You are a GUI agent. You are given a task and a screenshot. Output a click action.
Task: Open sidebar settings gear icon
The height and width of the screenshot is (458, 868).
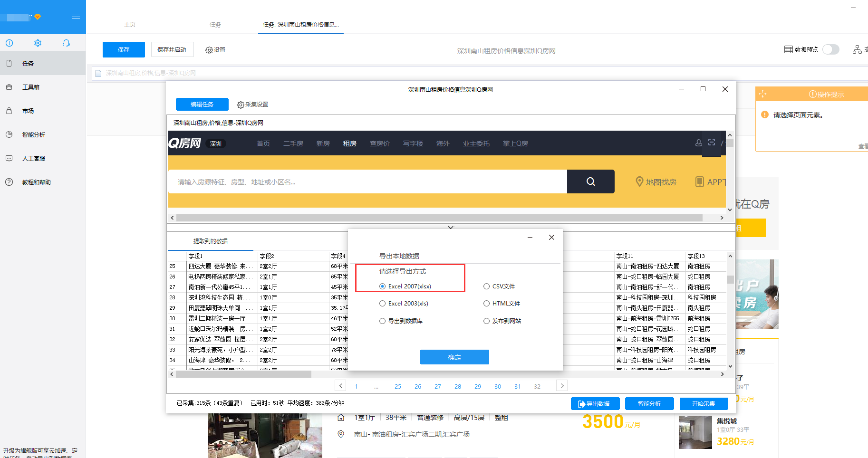coord(38,43)
